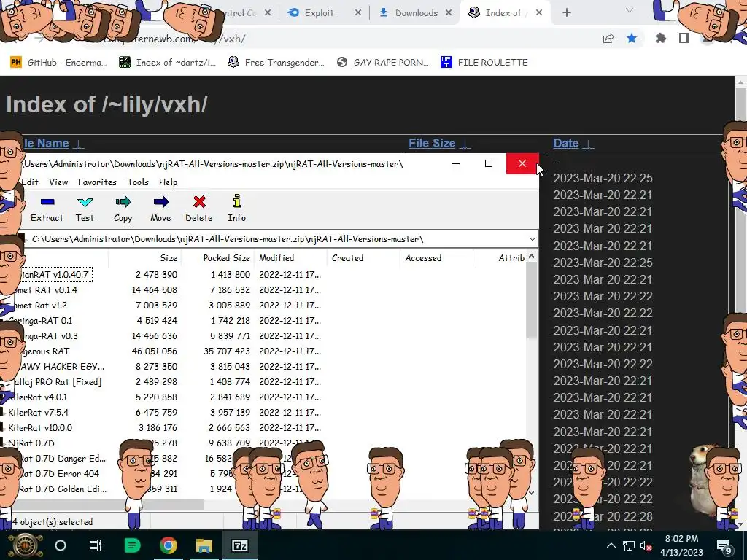747x560 pixels.
Task: Open the Help menu in 7-Zip
Action: [168, 182]
